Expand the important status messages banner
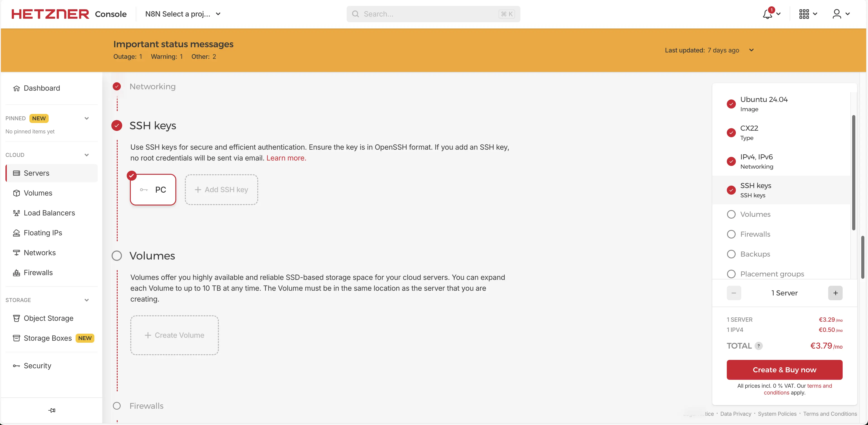This screenshot has height=425, width=868. click(x=751, y=50)
